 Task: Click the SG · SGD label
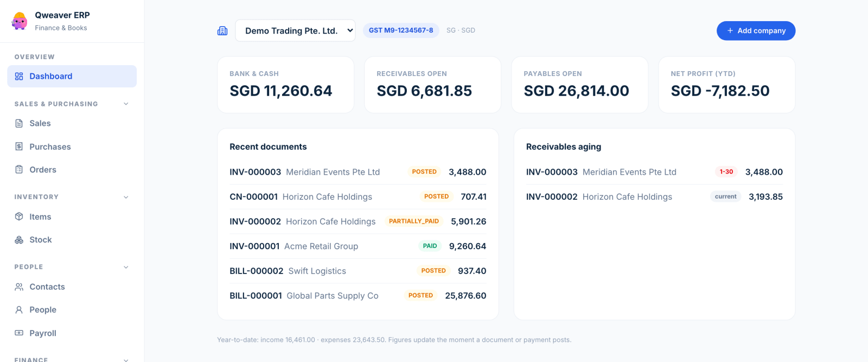tap(461, 30)
